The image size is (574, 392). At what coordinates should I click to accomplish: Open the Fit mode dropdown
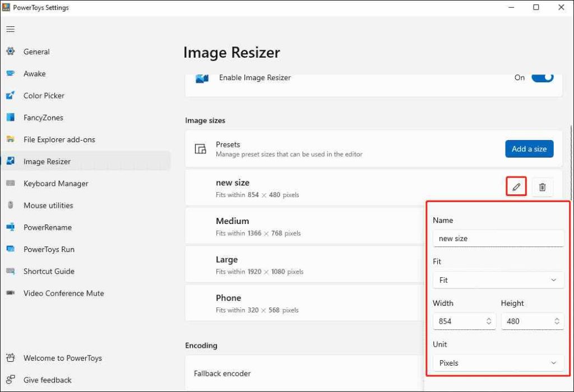(x=498, y=280)
